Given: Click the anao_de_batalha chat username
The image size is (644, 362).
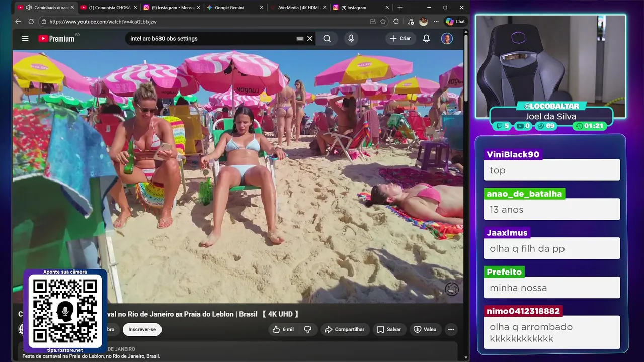Looking at the screenshot, I should click(524, 194).
